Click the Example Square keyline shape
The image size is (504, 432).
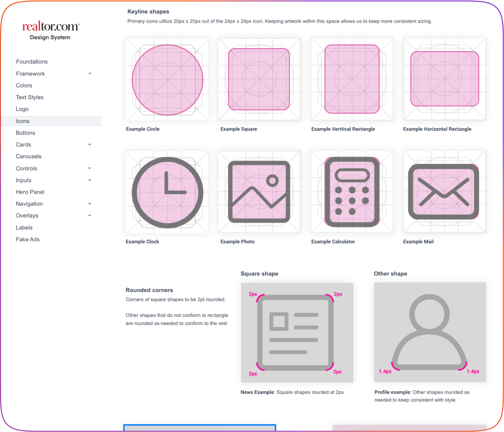[259, 79]
